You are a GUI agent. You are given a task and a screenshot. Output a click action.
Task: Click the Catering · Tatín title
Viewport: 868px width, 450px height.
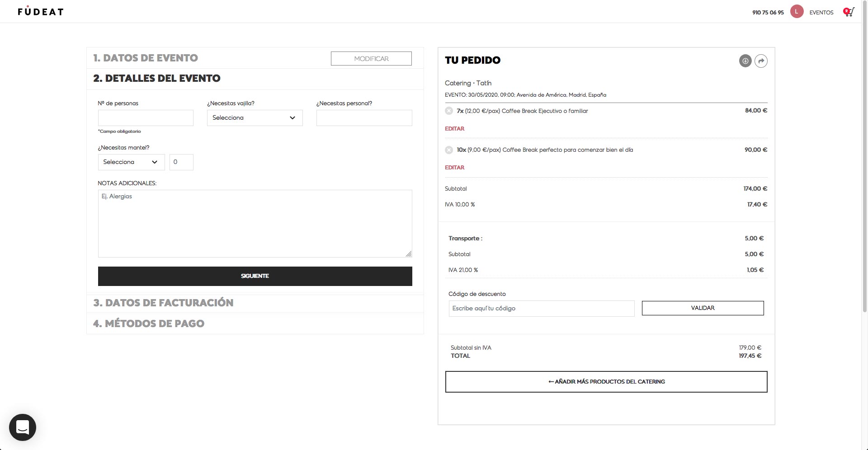tap(468, 83)
